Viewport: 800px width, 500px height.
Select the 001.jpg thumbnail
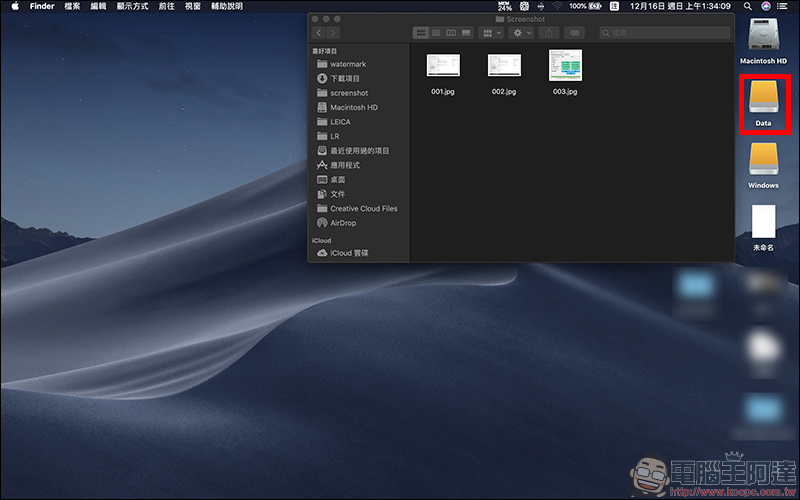click(443, 65)
